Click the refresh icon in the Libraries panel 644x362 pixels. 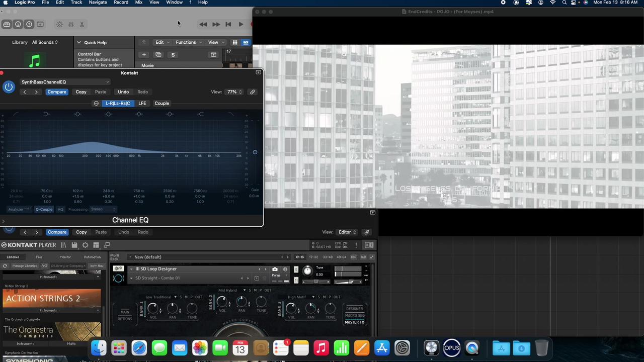tap(5, 265)
